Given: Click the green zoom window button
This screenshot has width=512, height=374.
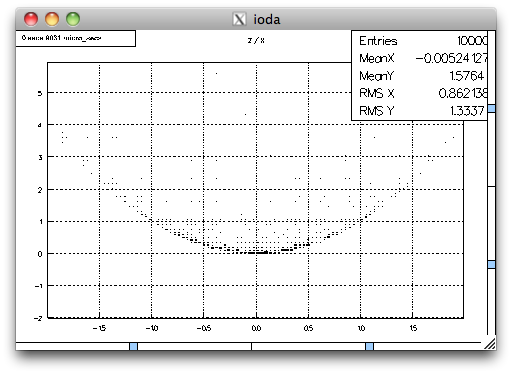Looking at the screenshot, I should pos(73,19).
